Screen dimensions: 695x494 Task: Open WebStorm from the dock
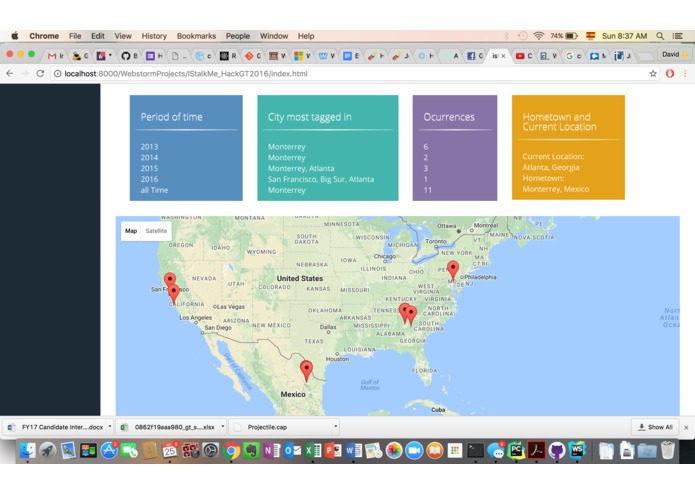577,451
